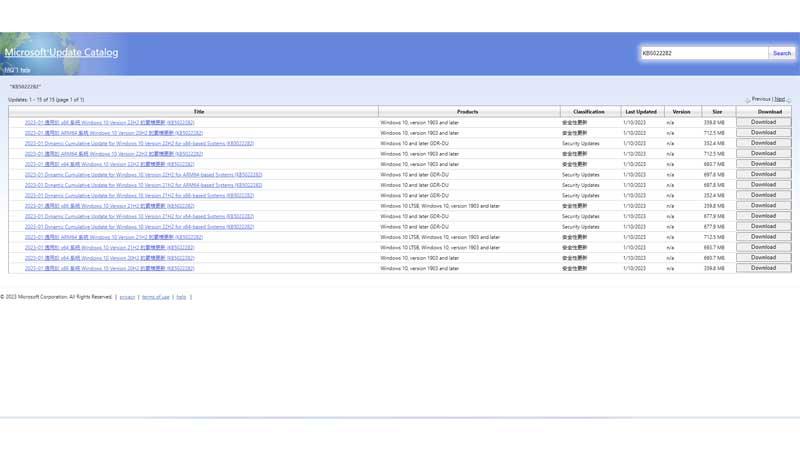Download Dynamic Update 22H2 for x86-based Systems

tap(763, 143)
